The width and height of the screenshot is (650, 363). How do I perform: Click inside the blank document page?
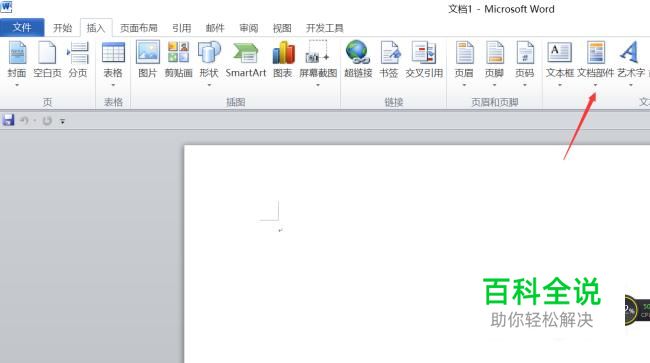click(x=417, y=254)
